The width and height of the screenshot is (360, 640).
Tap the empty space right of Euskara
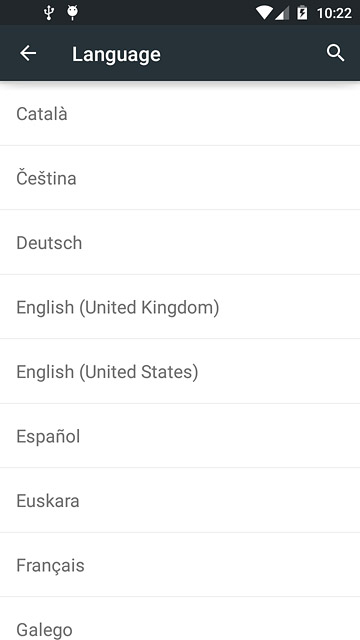[220, 500]
